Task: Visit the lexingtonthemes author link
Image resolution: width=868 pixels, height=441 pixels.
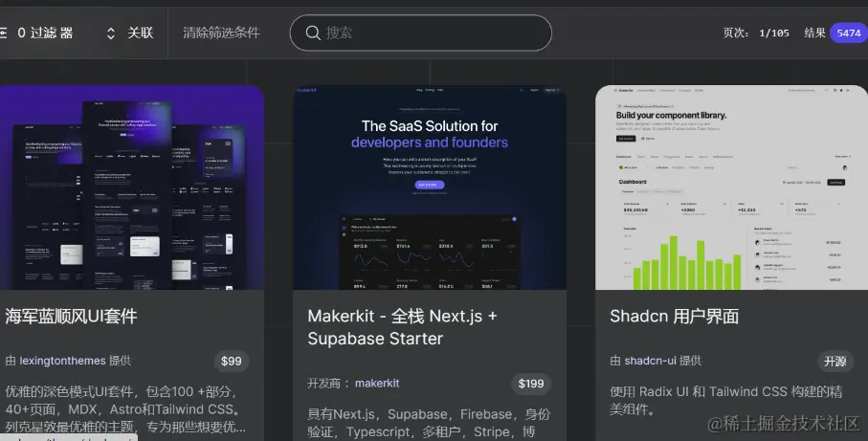Action: coord(62,361)
